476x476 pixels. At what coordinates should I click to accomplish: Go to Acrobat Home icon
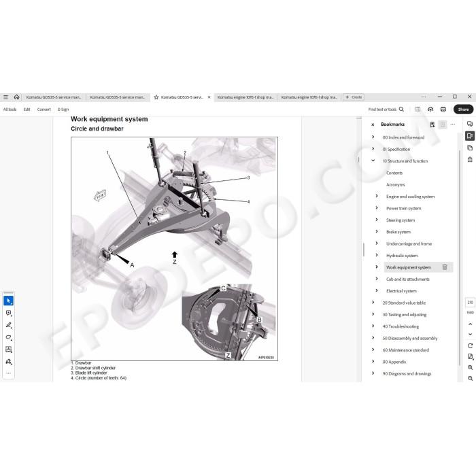tap(17, 97)
